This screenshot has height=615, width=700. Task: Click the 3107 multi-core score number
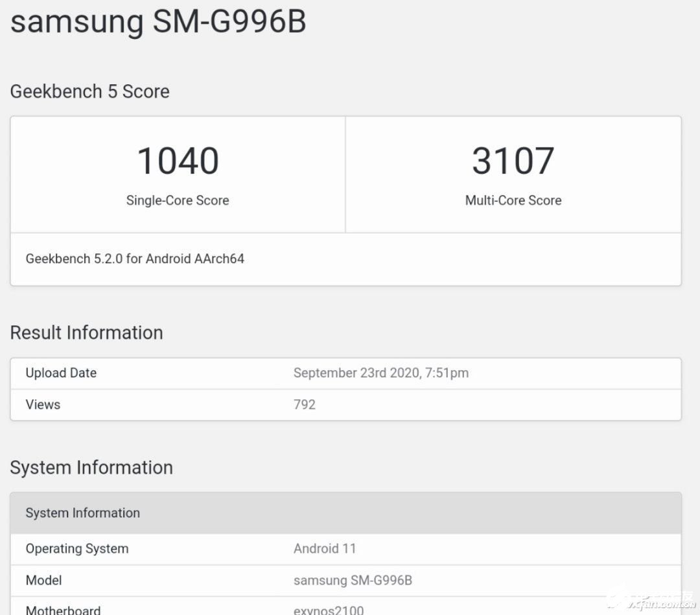(x=513, y=161)
